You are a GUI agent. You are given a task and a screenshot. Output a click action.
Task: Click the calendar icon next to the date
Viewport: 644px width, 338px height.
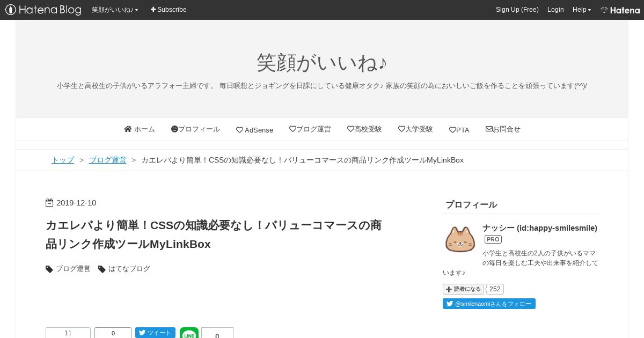coord(49,203)
